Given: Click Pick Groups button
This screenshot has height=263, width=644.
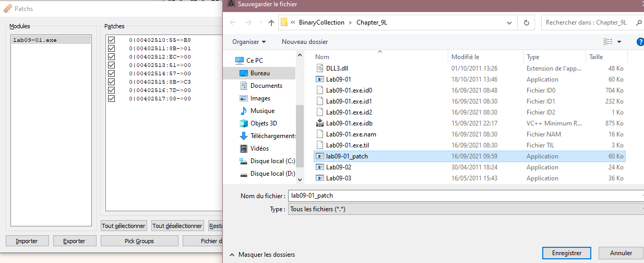Looking at the screenshot, I should 139,241.
